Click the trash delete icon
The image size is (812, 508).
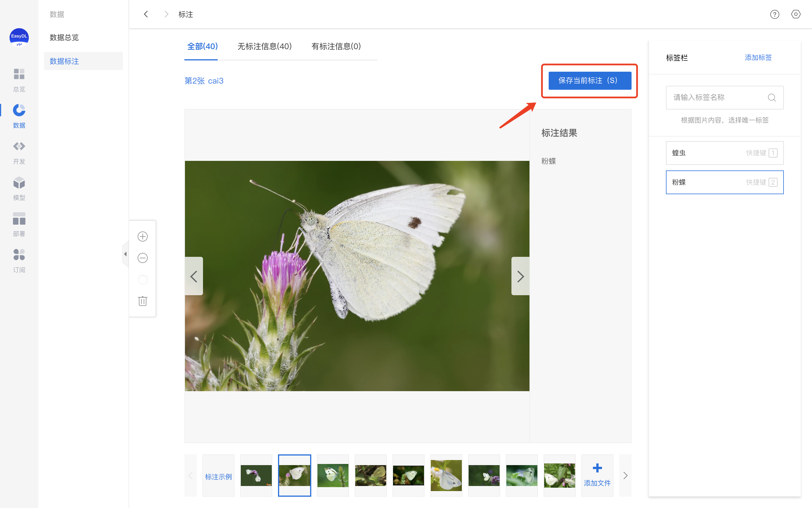tap(143, 301)
